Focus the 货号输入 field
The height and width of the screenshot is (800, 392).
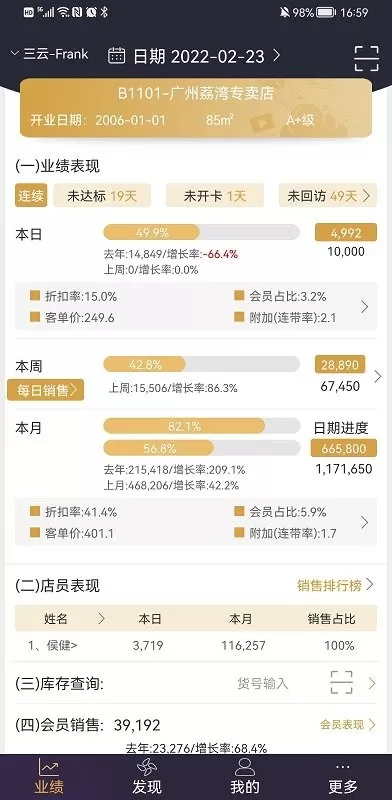[x=263, y=683]
